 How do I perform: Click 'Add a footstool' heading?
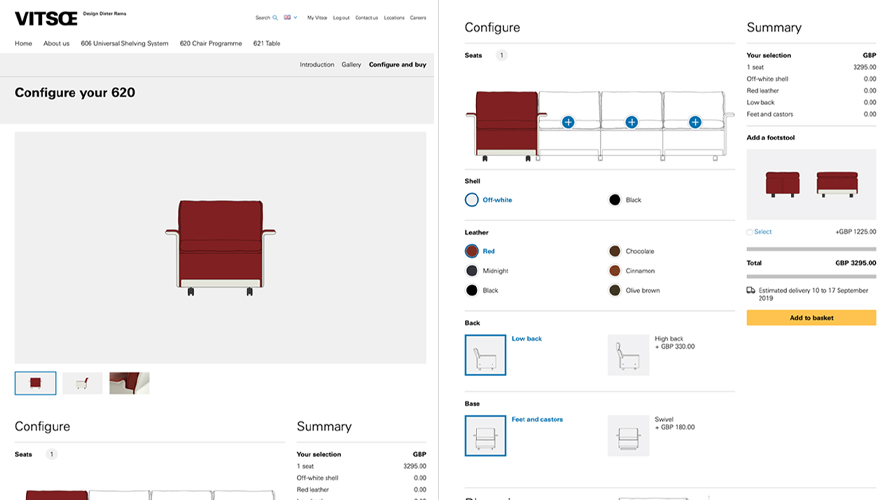[x=770, y=138]
